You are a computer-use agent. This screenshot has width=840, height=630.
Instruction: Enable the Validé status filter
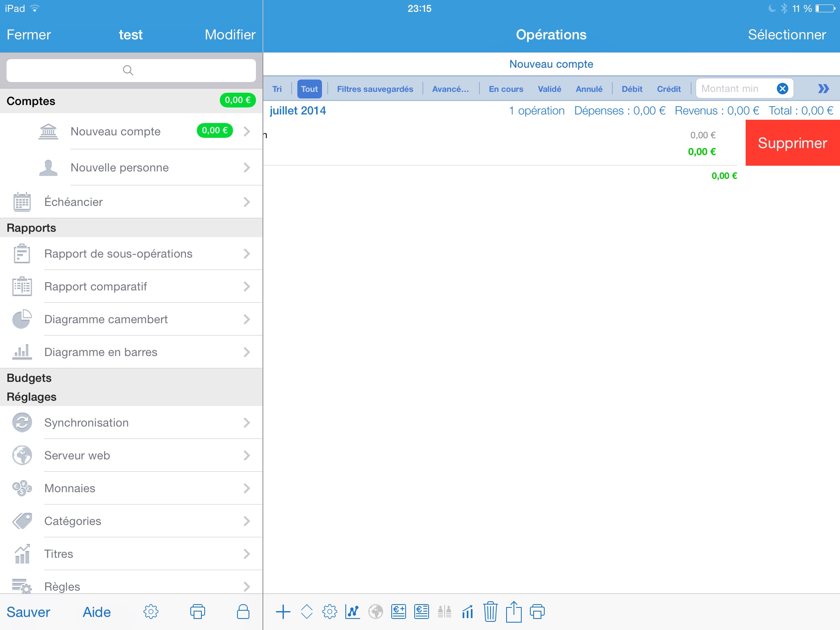pyautogui.click(x=549, y=89)
